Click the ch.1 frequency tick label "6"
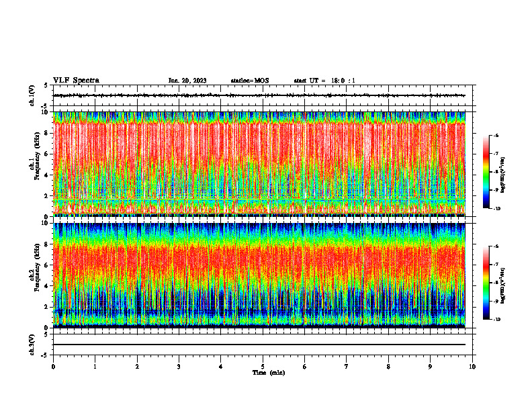Image resolution: width=532 pixels, height=411 pixels. pos(46,154)
